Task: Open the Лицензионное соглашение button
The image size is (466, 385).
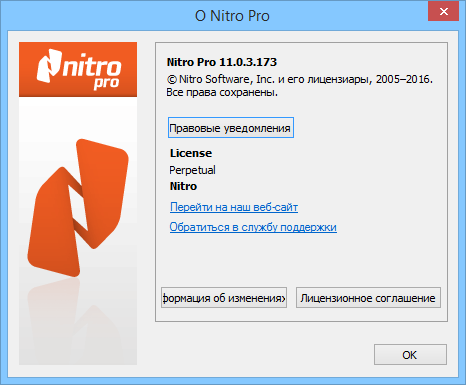Action: coord(368,298)
